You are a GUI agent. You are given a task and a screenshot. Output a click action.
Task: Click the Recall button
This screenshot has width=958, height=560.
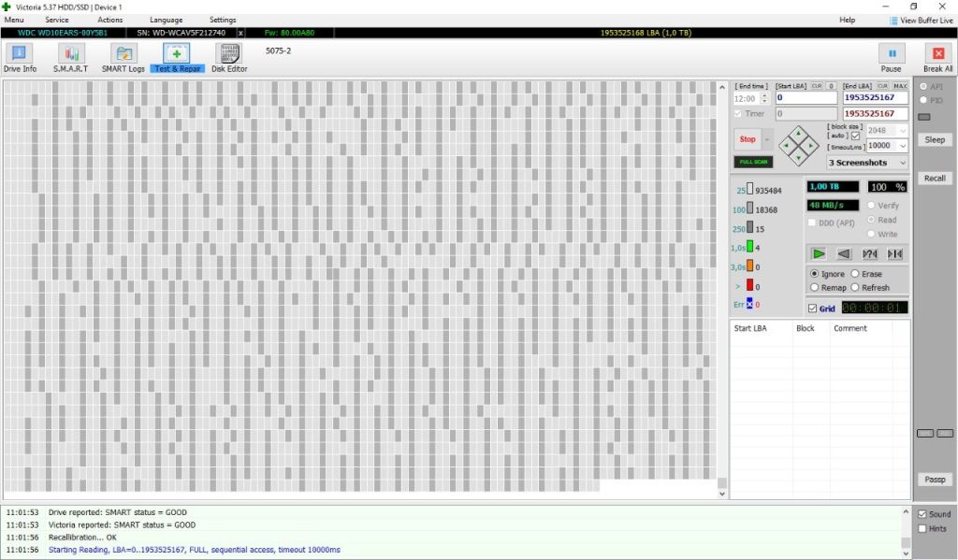[935, 179]
